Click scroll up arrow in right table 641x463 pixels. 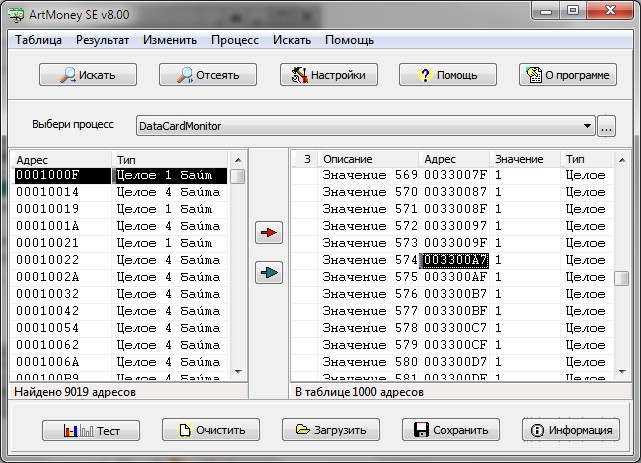coord(622,160)
